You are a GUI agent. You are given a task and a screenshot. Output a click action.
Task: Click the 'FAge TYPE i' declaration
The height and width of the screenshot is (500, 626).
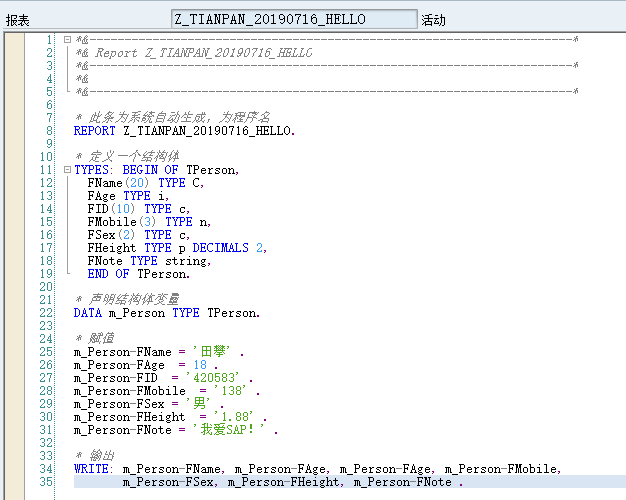[x=128, y=196]
